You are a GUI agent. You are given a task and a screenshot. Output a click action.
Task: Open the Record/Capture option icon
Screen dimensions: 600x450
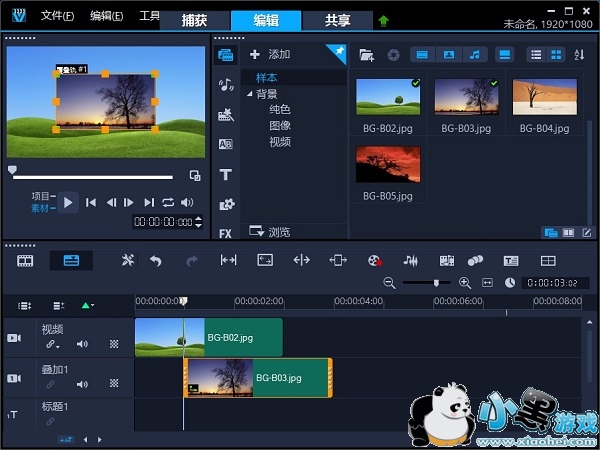[x=375, y=261]
